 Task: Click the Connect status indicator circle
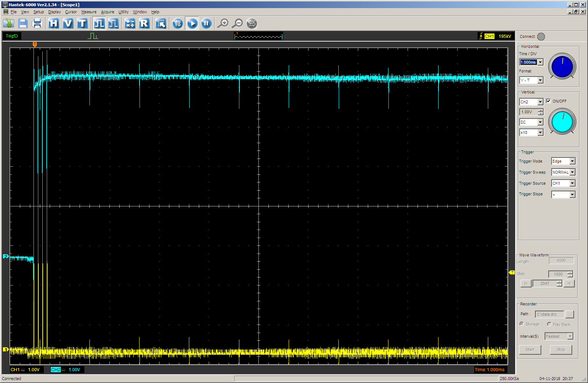(x=541, y=36)
